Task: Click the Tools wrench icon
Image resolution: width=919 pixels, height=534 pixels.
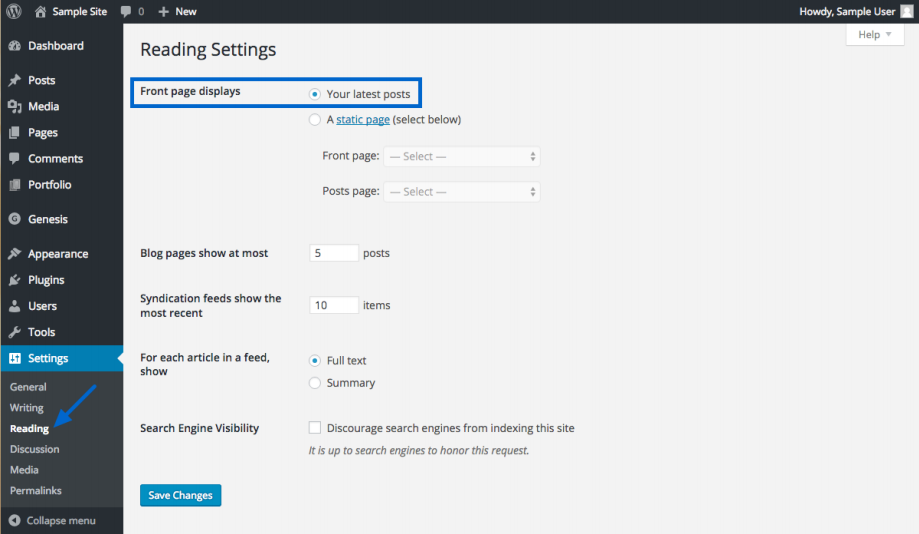Action: (14, 332)
